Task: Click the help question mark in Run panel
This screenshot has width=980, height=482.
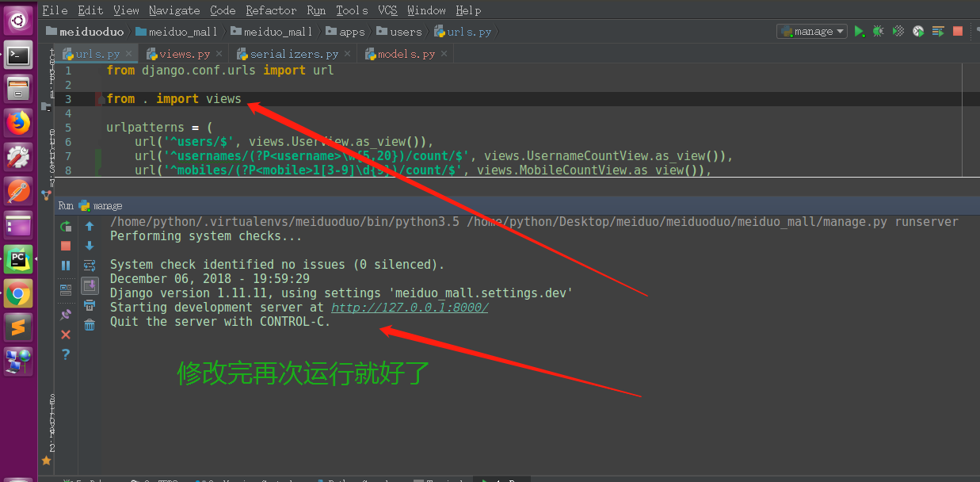Action: (x=67, y=354)
